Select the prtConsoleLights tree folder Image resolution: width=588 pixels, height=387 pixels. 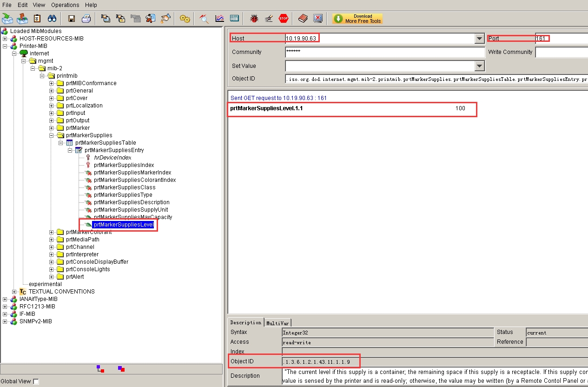(88, 269)
